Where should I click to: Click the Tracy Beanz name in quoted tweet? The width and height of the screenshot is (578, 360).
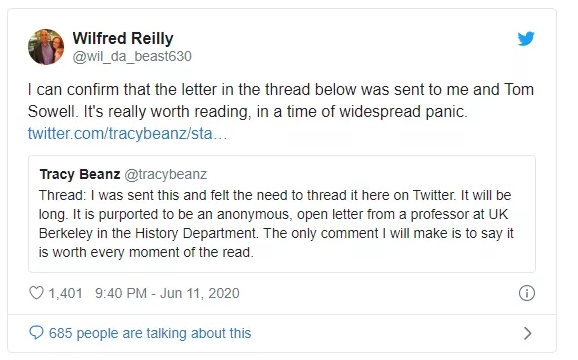click(80, 174)
